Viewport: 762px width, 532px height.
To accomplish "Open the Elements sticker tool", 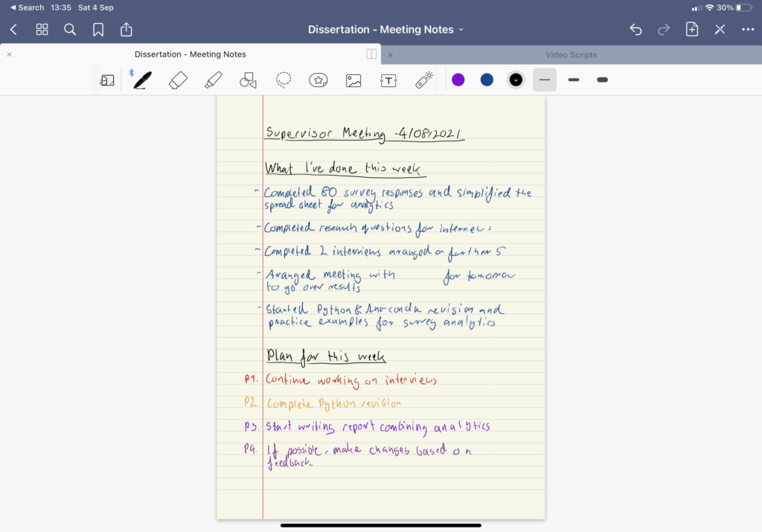I will tap(318, 80).
